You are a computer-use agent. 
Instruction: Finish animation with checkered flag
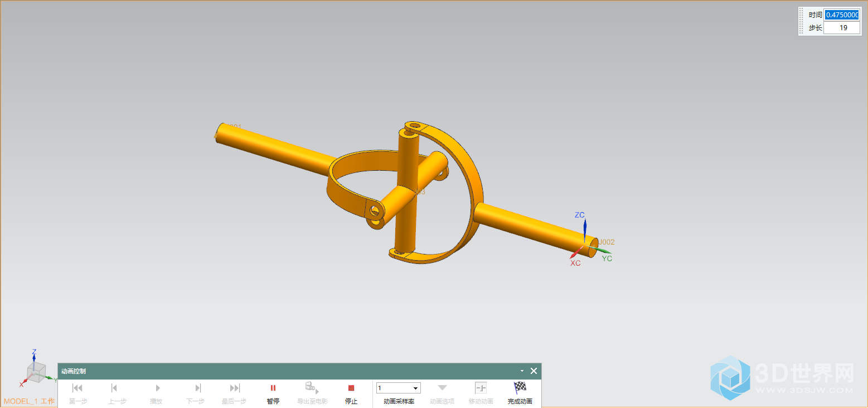[x=520, y=393]
